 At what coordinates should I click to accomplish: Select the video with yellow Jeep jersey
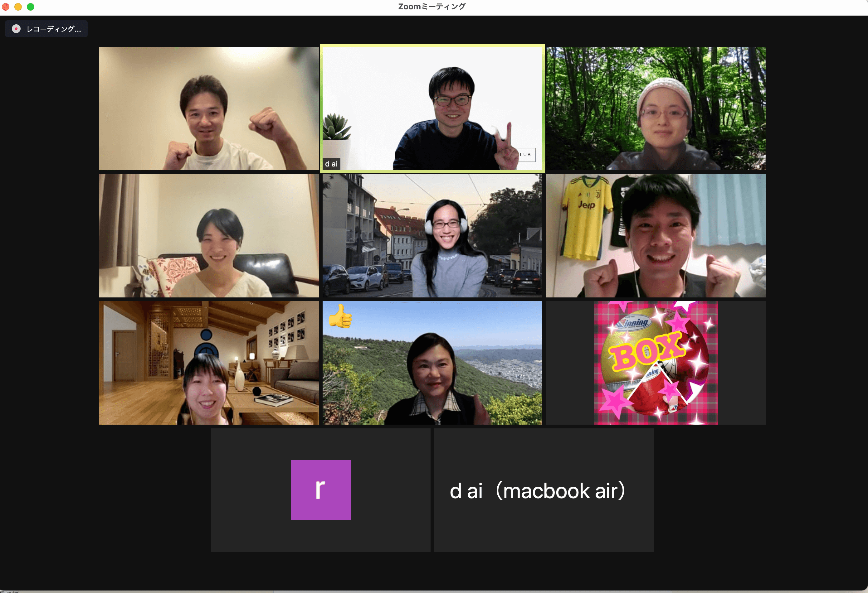[656, 235]
